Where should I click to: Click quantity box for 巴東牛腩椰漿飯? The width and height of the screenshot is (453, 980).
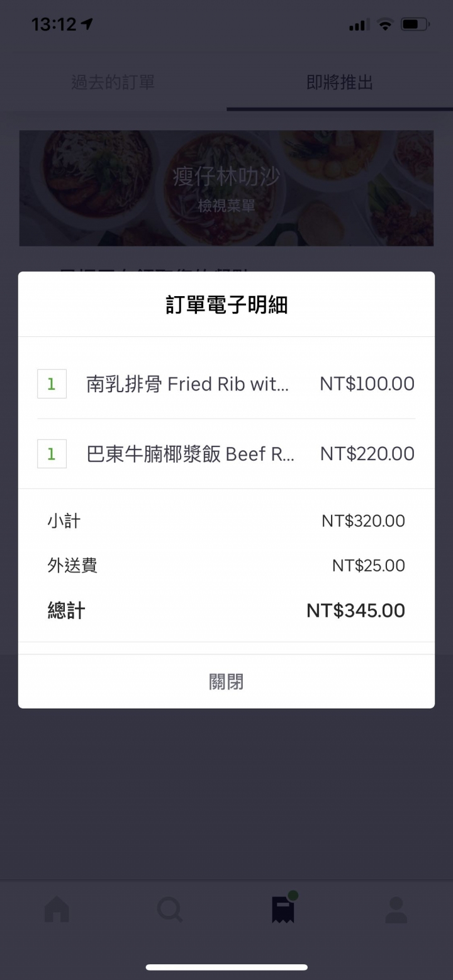[x=52, y=453]
